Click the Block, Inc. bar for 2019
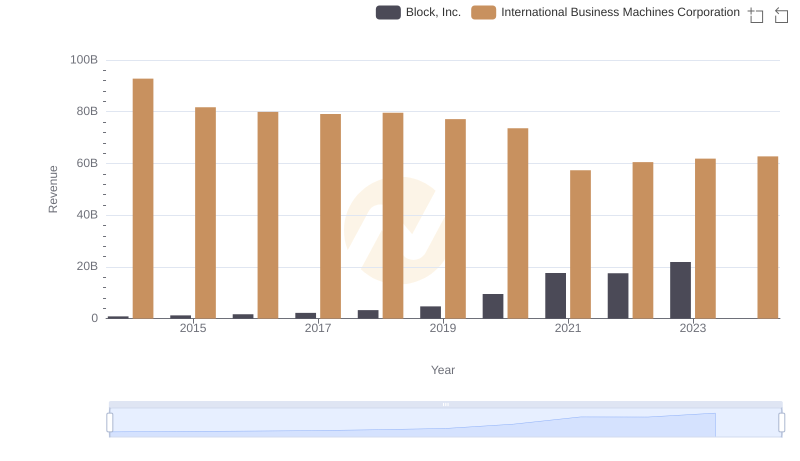The height and width of the screenshot is (461, 800). click(x=430, y=312)
